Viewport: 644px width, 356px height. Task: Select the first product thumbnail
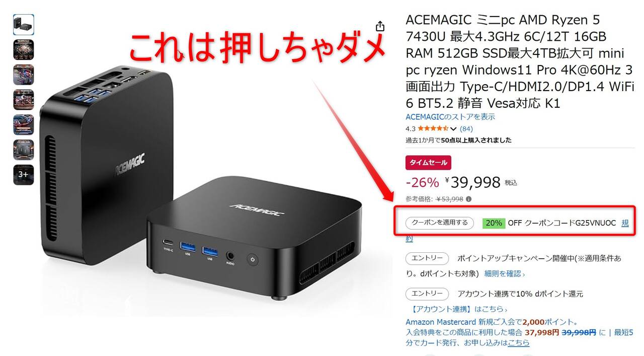pyautogui.click(x=24, y=25)
